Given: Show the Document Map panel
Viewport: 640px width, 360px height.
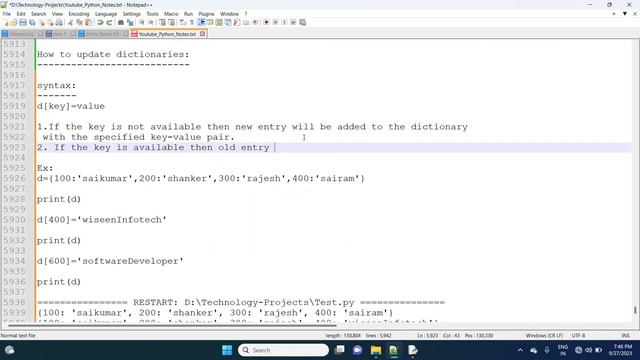Looking at the screenshot, I should (219, 22).
